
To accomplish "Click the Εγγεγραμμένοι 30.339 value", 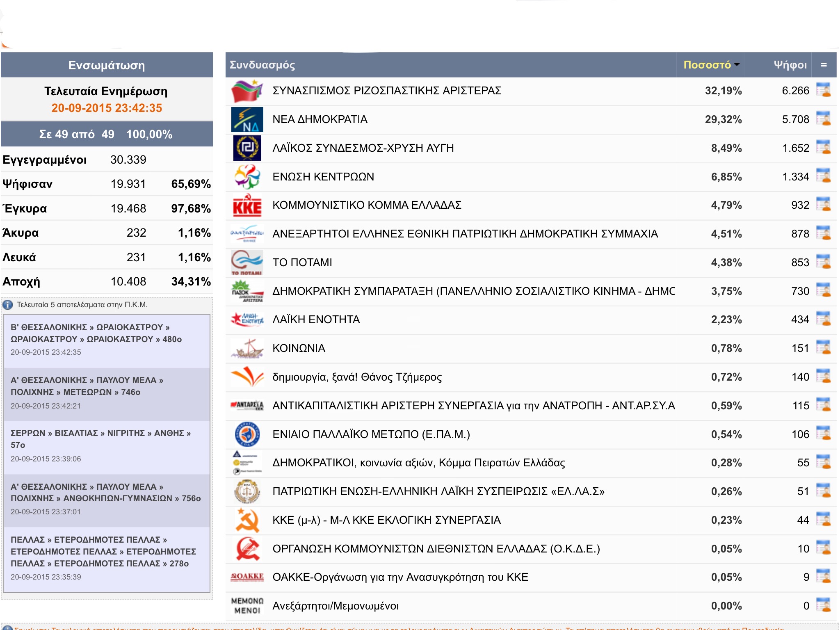I will pos(128,160).
